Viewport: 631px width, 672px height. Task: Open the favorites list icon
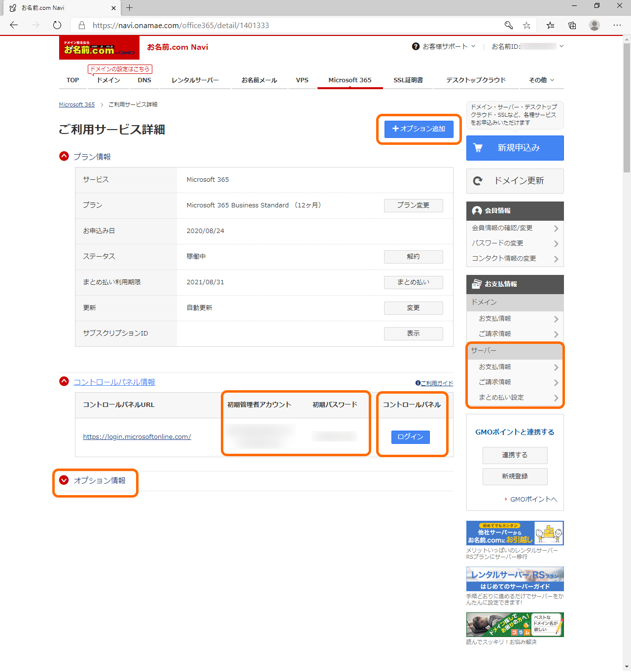click(550, 25)
